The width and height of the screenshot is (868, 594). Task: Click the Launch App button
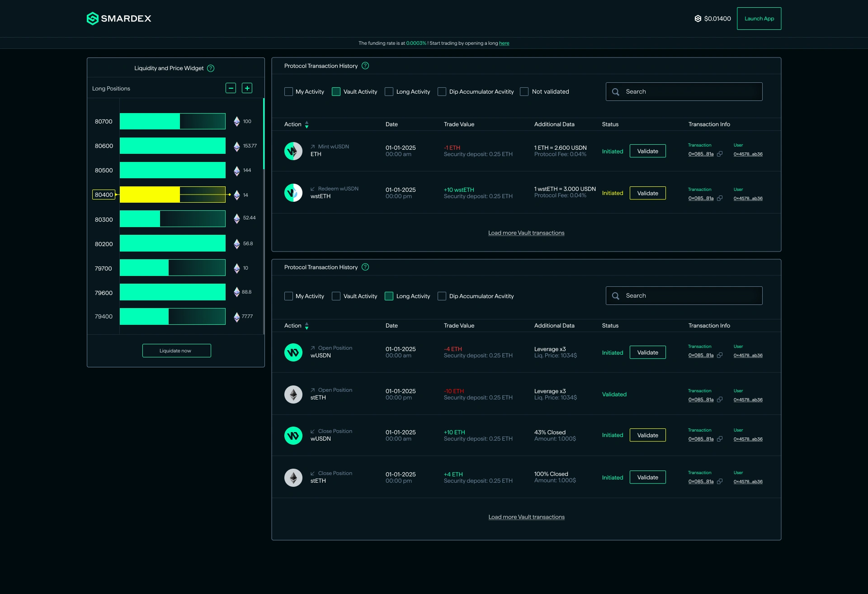pos(759,19)
